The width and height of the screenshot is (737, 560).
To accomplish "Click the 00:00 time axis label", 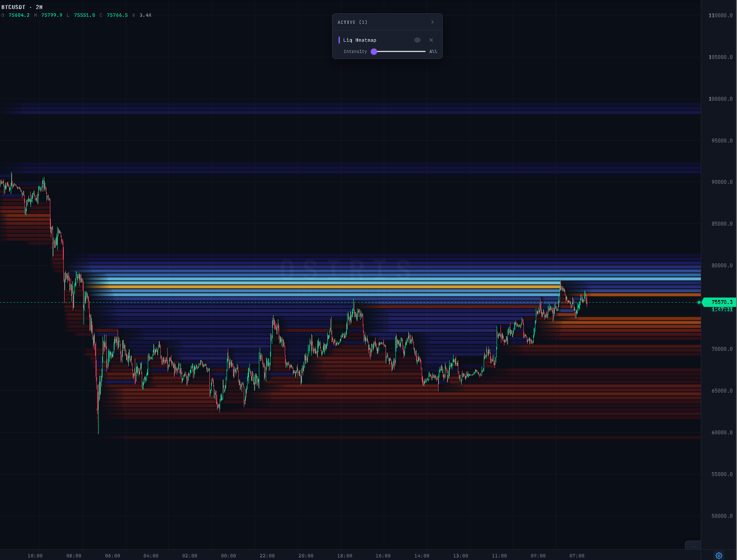I will tap(228, 556).
